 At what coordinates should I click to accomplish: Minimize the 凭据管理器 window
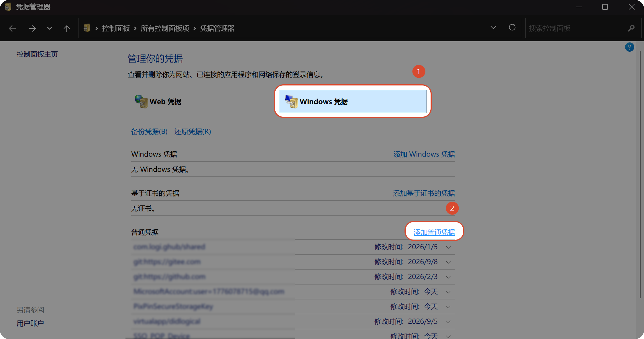[579, 7]
